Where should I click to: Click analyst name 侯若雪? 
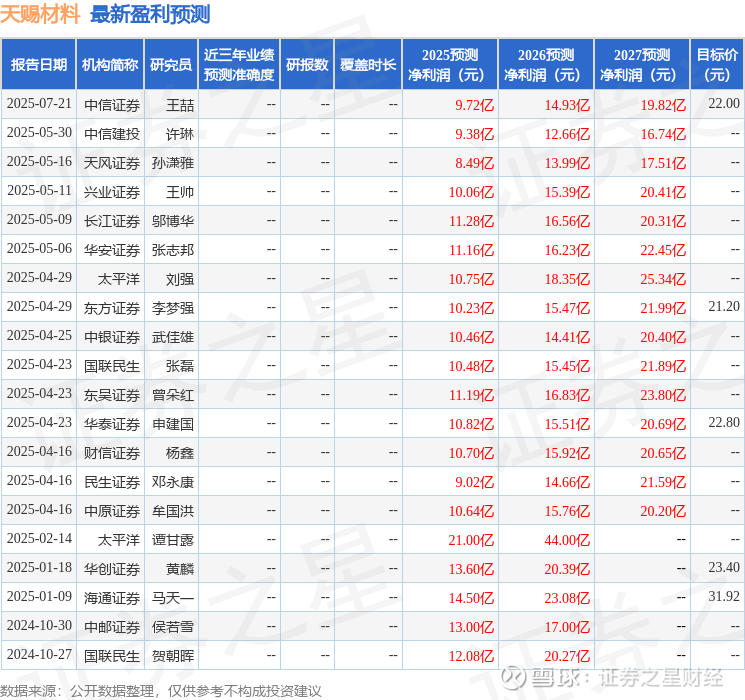(173, 627)
